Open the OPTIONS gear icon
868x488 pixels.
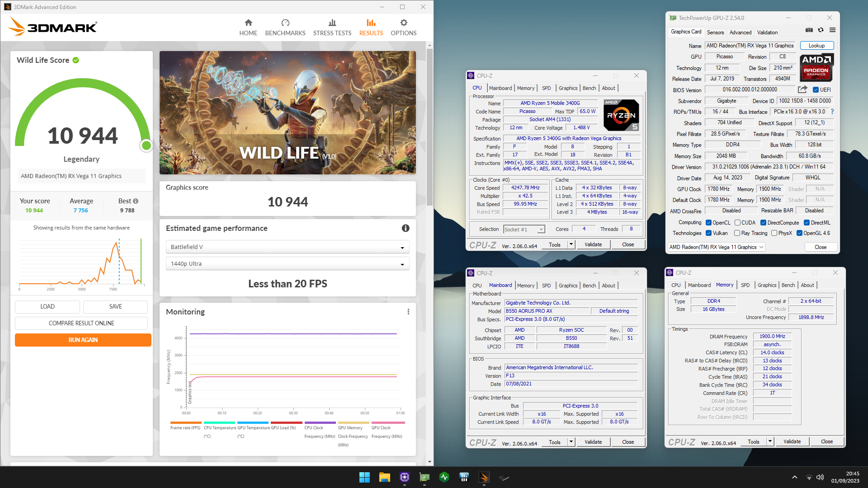click(404, 23)
